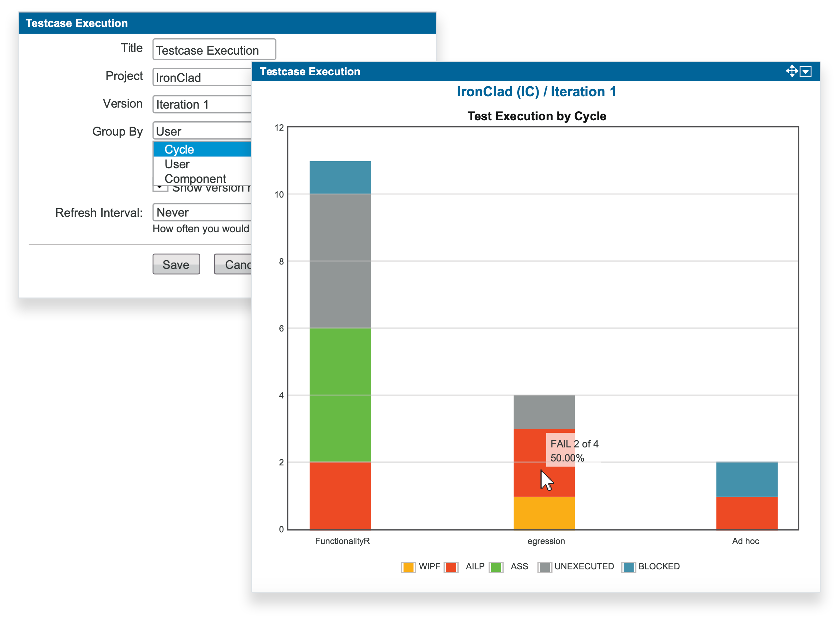Choose User option in Group By list
This screenshot has width=840, height=621.
coord(177,164)
